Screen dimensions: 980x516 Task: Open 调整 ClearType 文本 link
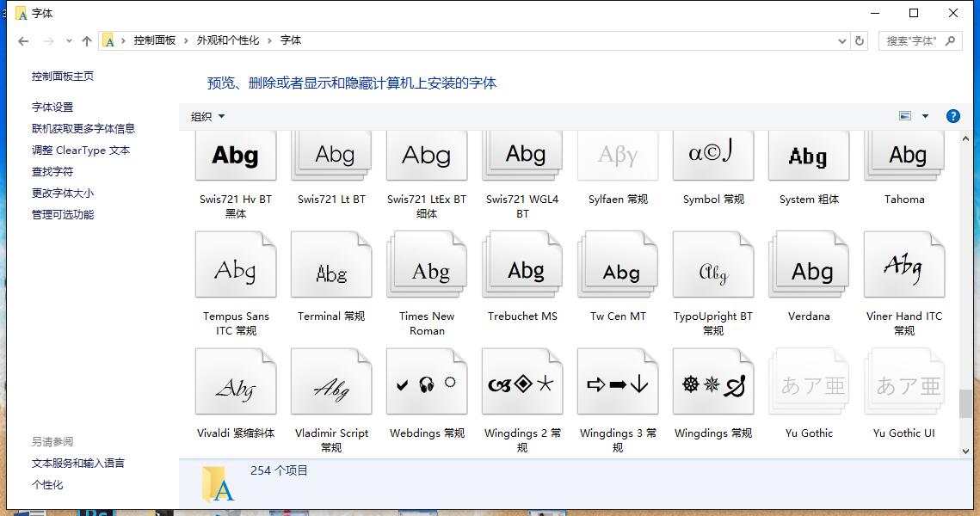click(x=81, y=150)
